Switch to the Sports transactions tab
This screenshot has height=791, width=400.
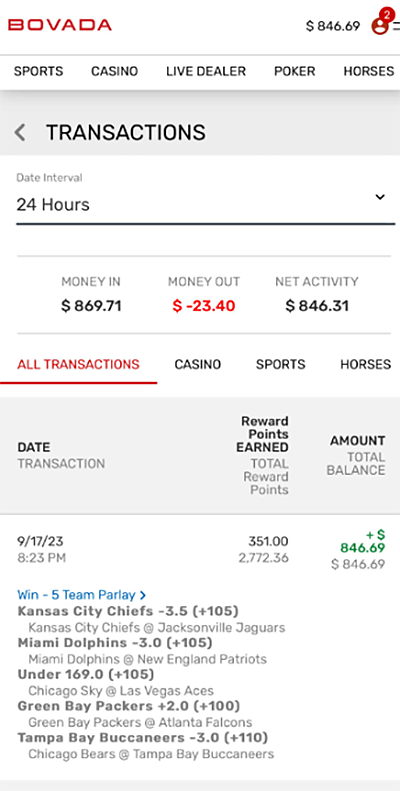pyautogui.click(x=280, y=364)
